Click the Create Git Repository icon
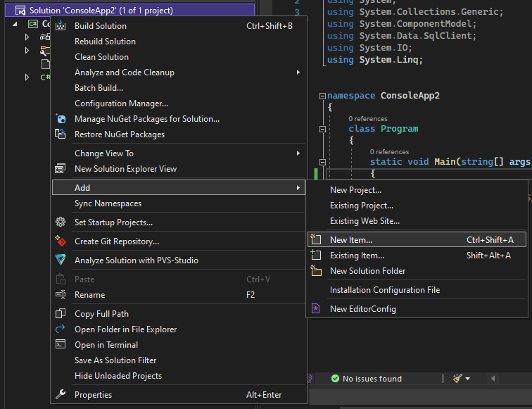 (61, 241)
